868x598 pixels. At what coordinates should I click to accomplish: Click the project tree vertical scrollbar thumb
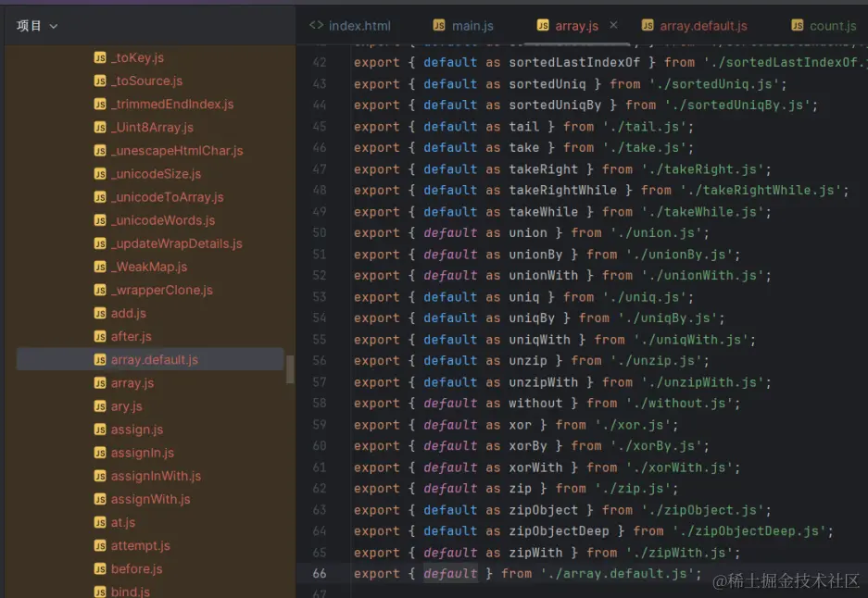[290, 369]
